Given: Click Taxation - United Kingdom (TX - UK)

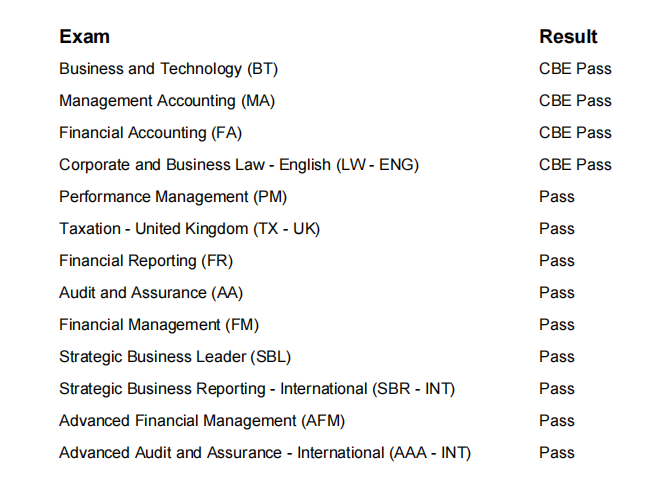Looking at the screenshot, I should 189,229.
